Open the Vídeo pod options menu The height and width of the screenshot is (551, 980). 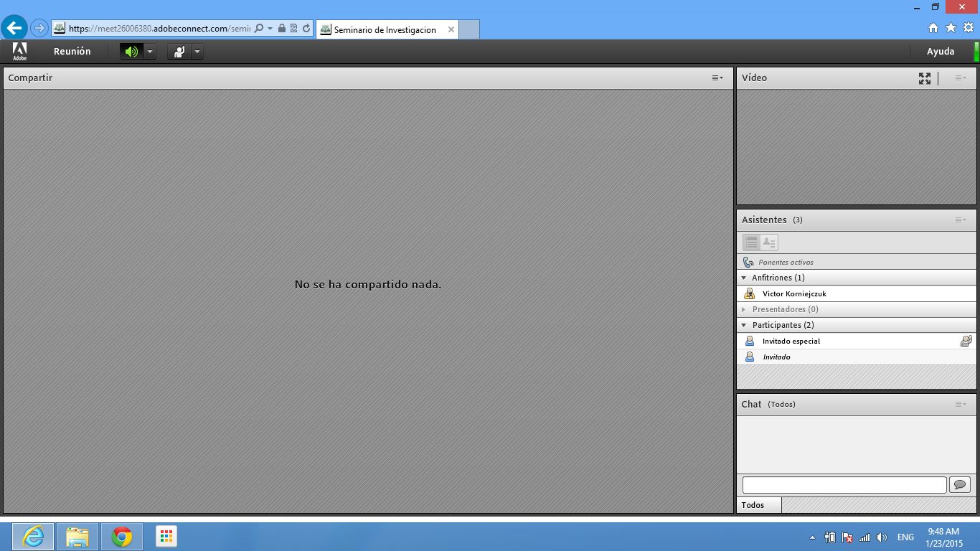[961, 77]
